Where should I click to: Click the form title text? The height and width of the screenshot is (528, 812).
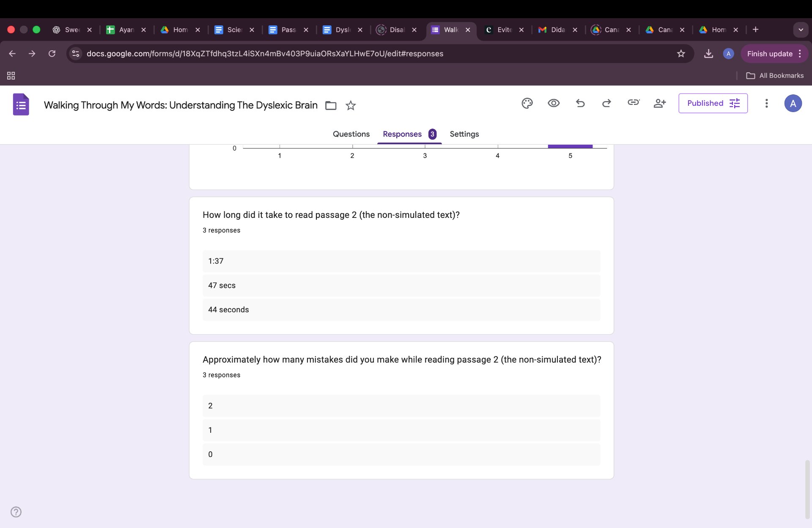181,105
